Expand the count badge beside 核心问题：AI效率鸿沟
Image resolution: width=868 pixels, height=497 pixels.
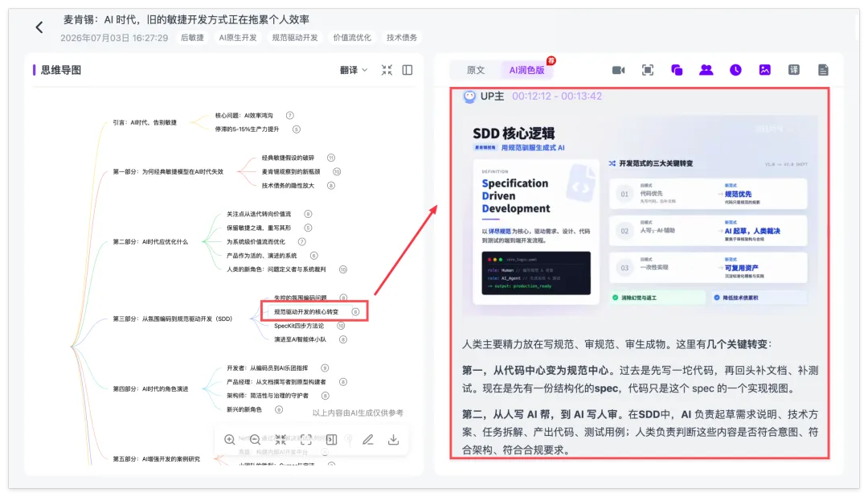(289, 115)
